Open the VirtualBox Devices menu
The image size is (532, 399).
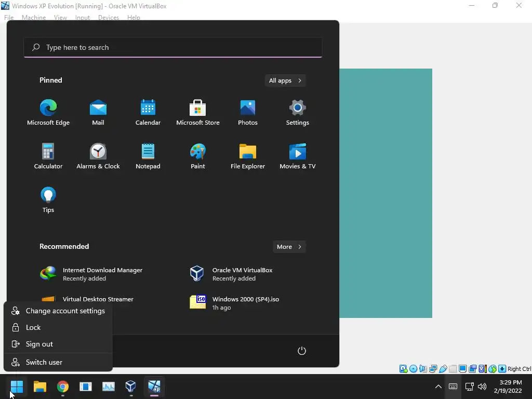coord(109,17)
